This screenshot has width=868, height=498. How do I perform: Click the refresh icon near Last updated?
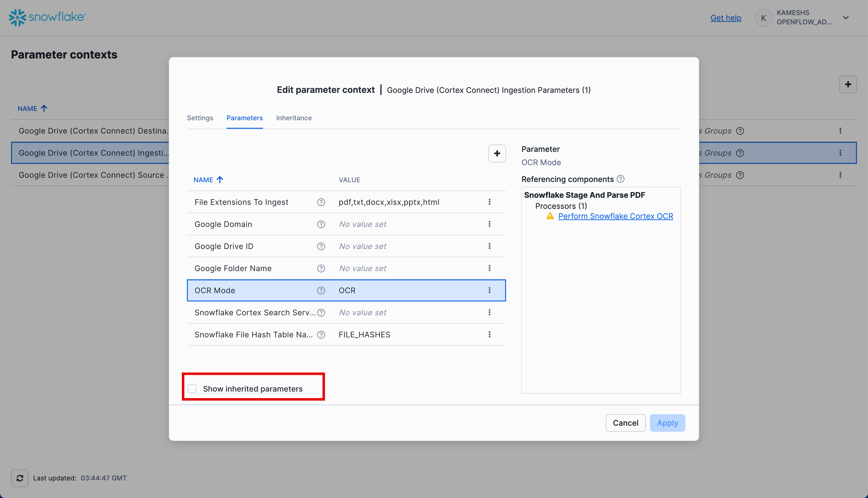pos(20,478)
